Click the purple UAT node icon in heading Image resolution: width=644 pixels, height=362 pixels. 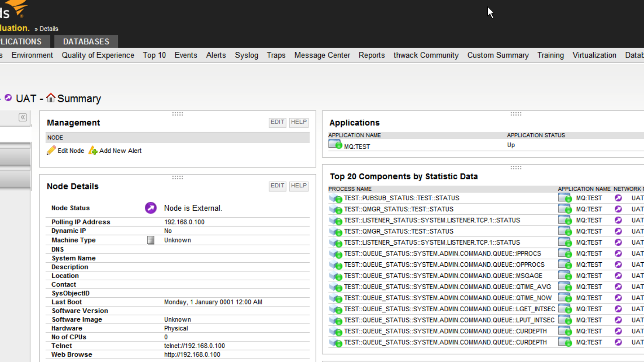click(x=8, y=98)
